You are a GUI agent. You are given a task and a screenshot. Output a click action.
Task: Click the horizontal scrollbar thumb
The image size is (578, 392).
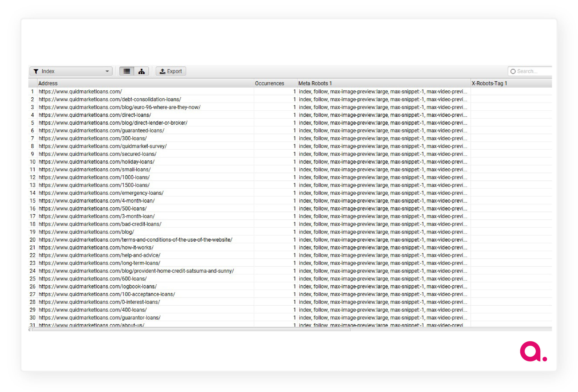pyautogui.click(x=191, y=330)
